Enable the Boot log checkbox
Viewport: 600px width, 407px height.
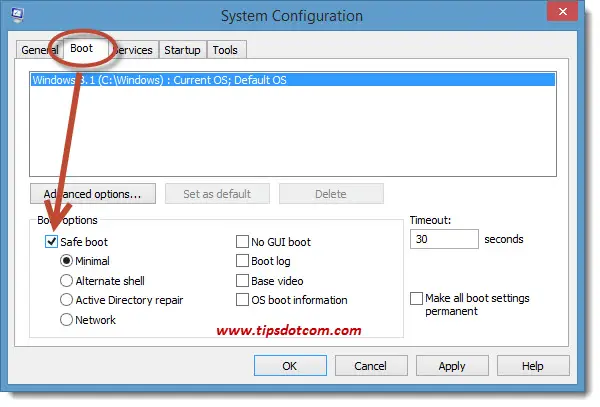[242, 261]
